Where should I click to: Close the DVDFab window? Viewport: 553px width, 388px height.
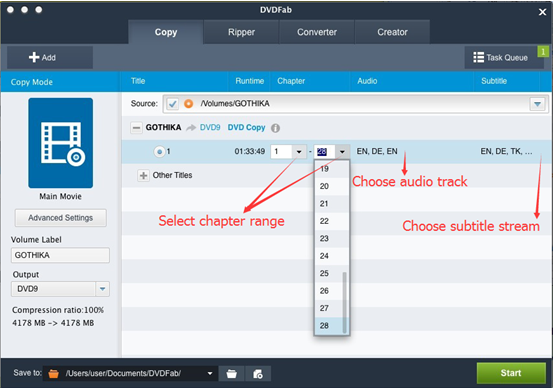(542, 12)
